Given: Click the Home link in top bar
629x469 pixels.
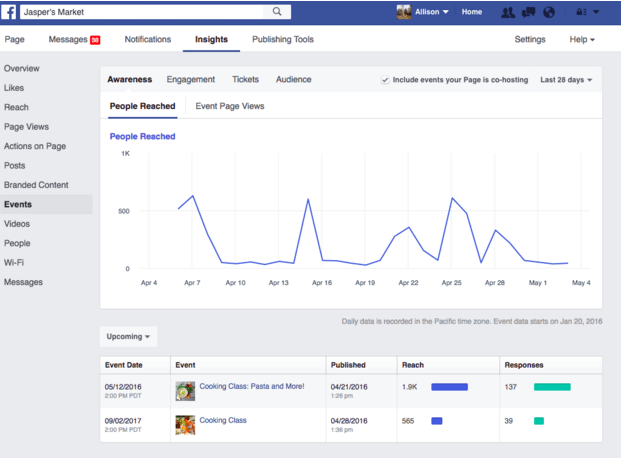Looking at the screenshot, I should coord(472,12).
